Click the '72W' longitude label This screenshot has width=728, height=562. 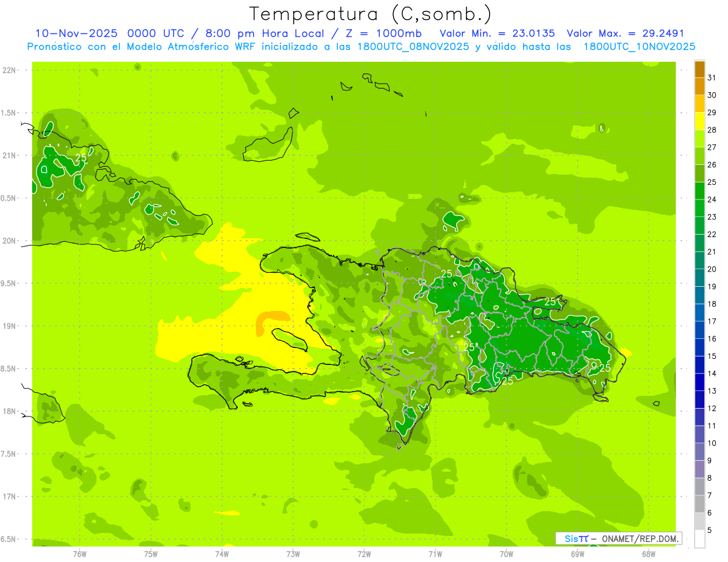(364, 554)
